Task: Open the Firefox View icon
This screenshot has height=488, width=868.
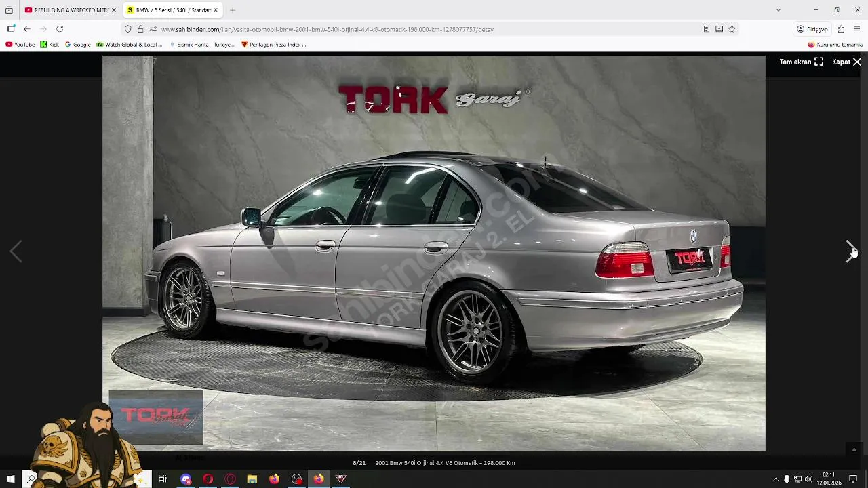Action: pyautogui.click(x=9, y=10)
